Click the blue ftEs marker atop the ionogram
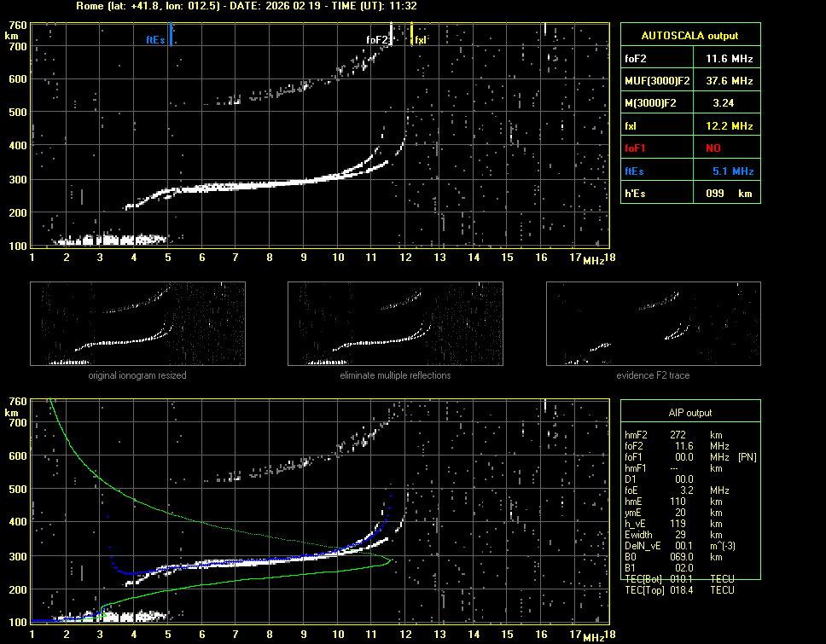Image resolution: width=826 pixels, height=644 pixels. (172, 36)
